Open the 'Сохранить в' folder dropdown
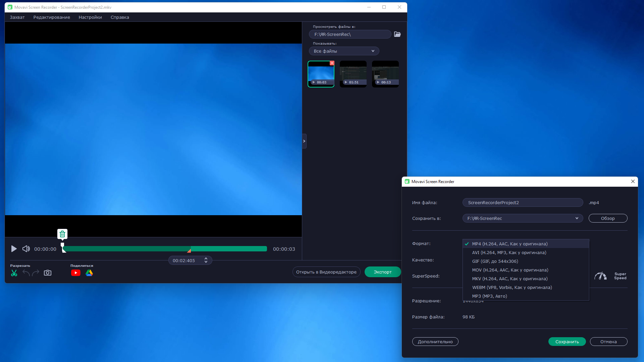 pyautogui.click(x=577, y=218)
